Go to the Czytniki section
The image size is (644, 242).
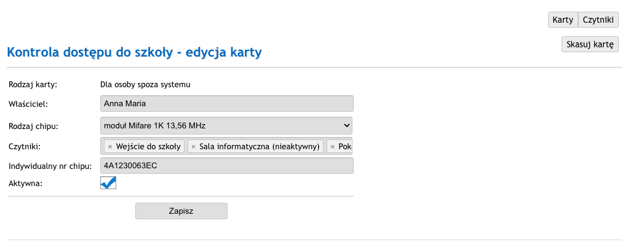coord(598,20)
